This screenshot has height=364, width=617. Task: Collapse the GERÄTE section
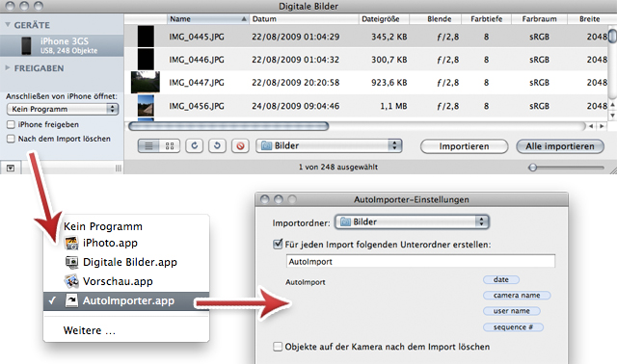pyautogui.click(x=8, y=25)
